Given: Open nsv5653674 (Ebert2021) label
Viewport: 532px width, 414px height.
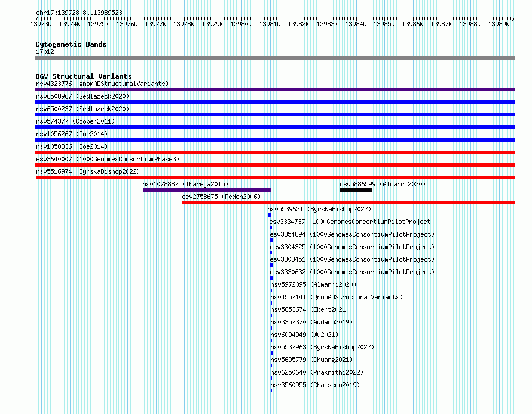Looking at the screenshot, I should pos(310,309).
